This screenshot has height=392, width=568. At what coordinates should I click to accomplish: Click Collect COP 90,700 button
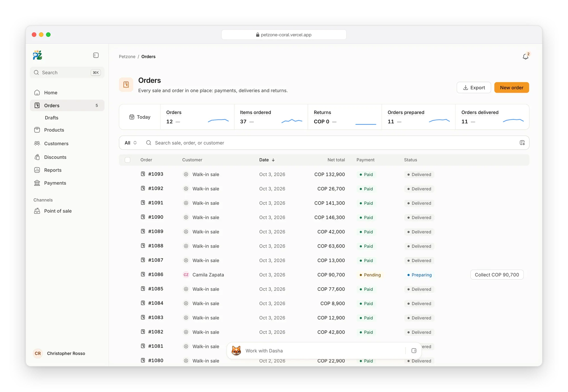497,275
